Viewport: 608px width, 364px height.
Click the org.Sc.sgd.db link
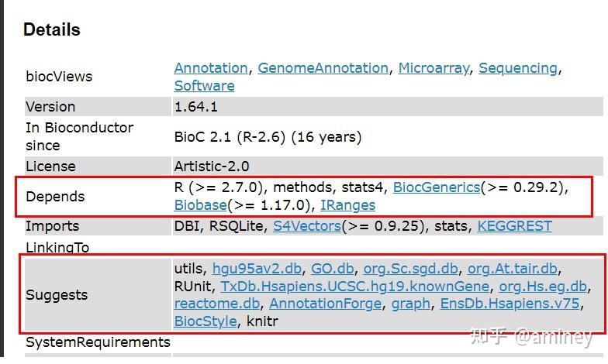(410, 269)
